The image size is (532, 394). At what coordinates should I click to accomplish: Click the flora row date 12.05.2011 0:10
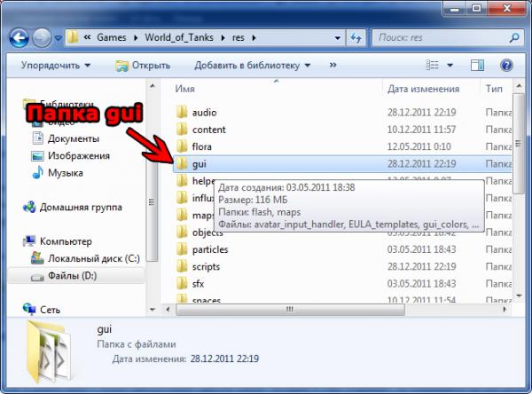coord(419,146)
